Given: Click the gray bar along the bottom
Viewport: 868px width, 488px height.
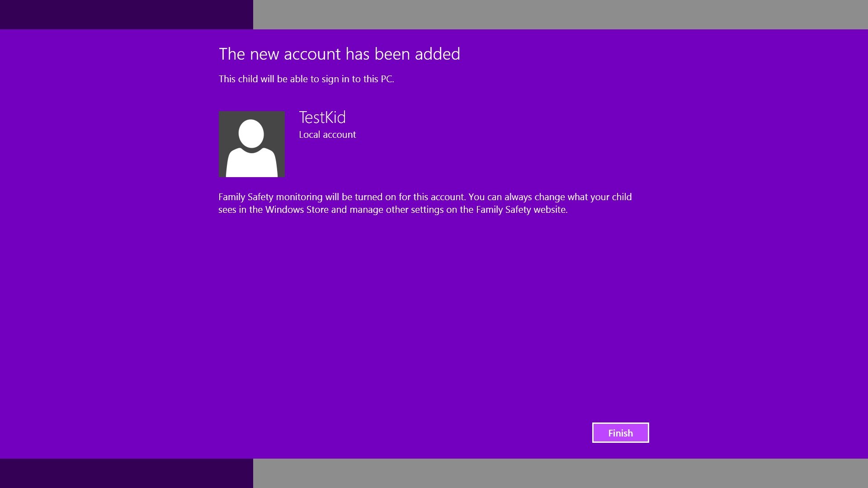Looking at the screenshot, I should pyautogui.click(x=561, y=474).
